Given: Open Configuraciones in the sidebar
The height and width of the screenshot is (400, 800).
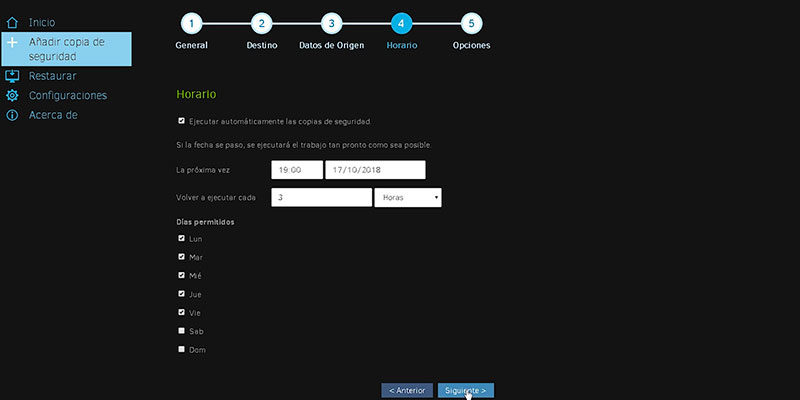Looking at the screenshot, I should tap(68, 95).
